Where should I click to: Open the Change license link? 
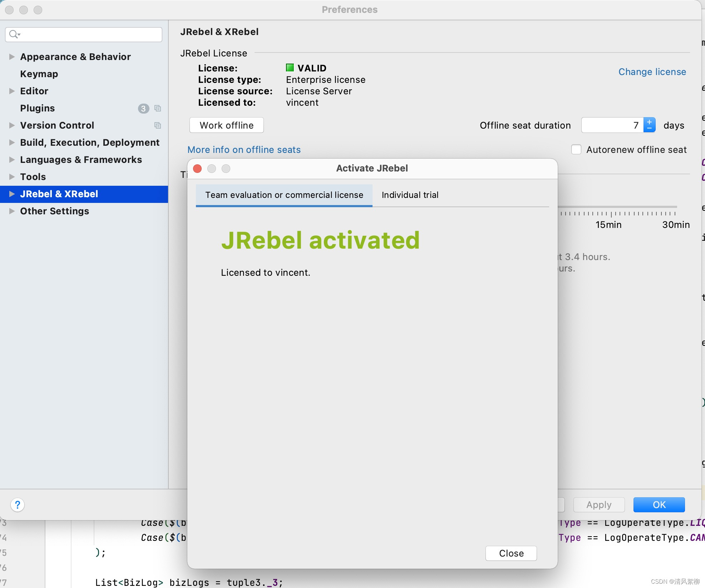point(652,72)
